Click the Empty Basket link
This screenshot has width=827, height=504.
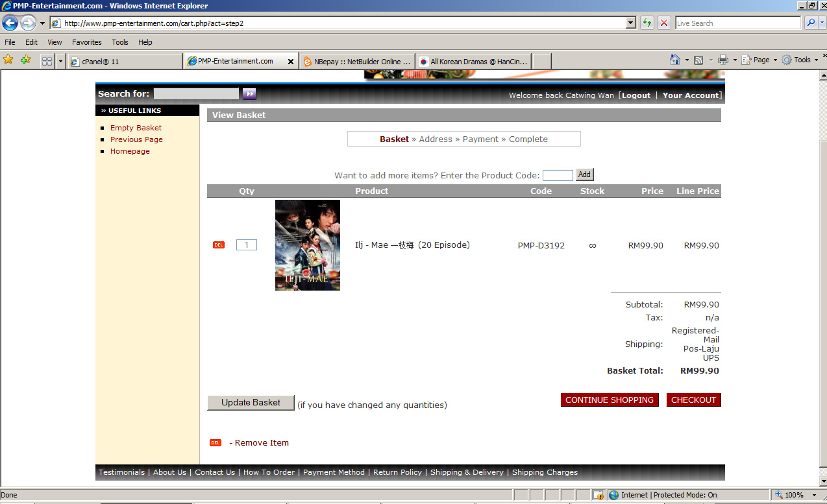136,128
